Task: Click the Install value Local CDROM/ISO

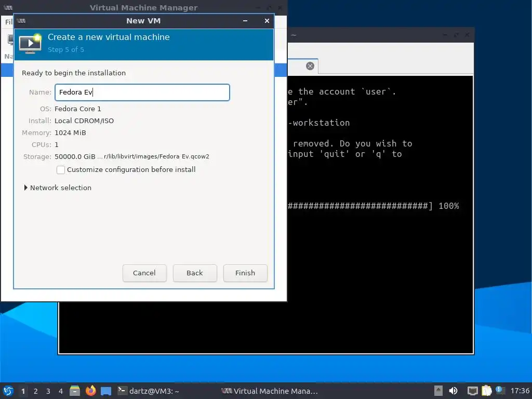Action: click(x=84, y=121)
